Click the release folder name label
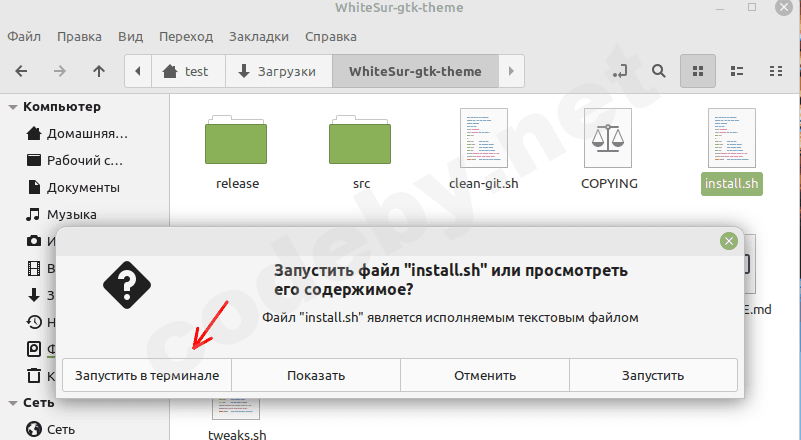This screenshot has height=440, width=801. (x=238, y=183)
